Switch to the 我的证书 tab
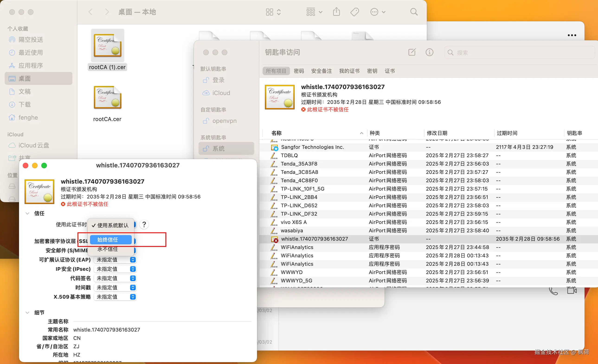 349,71
